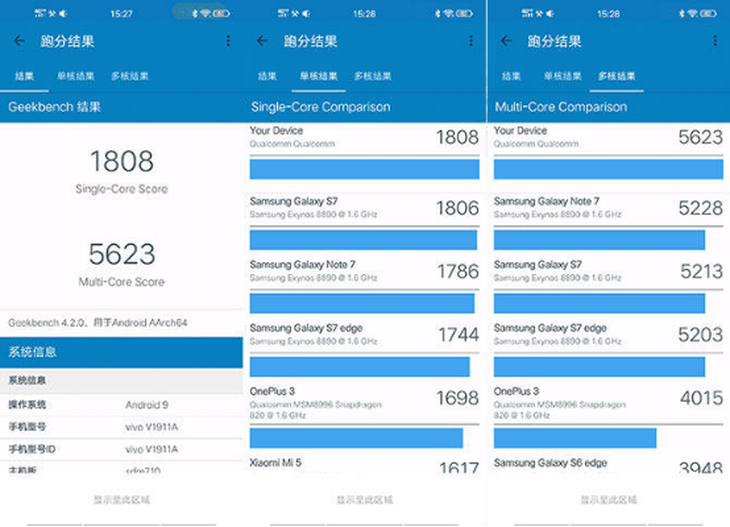The width and height of the screenshot is (730, 527).
Task: Tap battery icon in right panel status bar
Action: click(709, 13)
